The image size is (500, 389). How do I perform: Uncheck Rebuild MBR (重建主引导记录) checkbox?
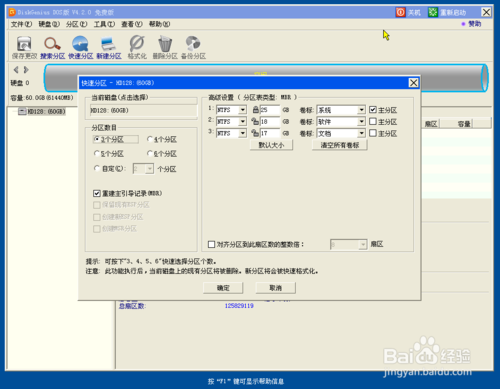coord(97,193)
